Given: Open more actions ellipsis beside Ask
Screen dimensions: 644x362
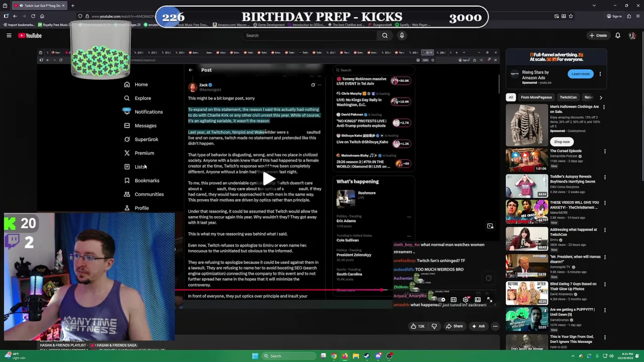Looking at the screenshot, I should pyautogui.click(x=495, y=326).
